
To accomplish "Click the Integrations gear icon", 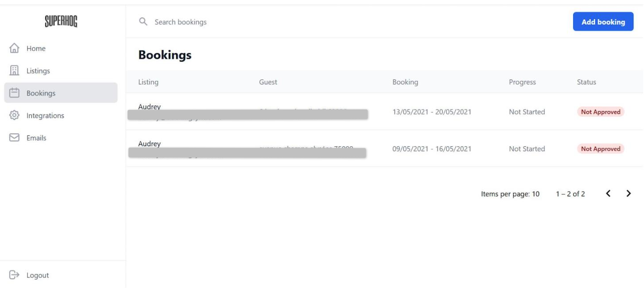I will click(14, 116).
